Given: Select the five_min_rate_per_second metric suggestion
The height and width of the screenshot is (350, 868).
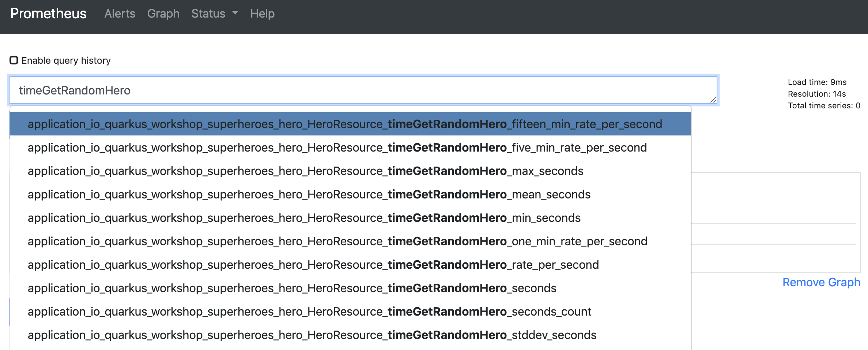Looking at the screenshot, I should click(x=337, y=148).
